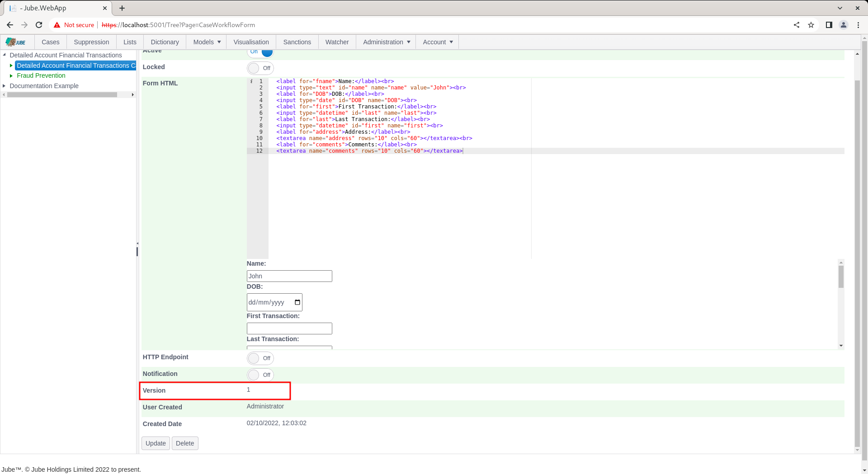Click the date picker calendar icon in DOB
Viewport: 868px width, 474px height.
tap(297, 302)
